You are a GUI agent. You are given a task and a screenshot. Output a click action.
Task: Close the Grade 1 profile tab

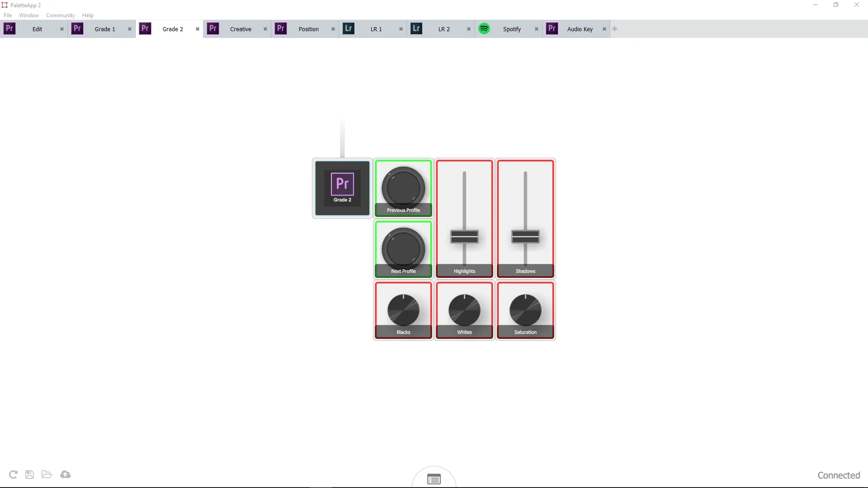click(130, 29)
